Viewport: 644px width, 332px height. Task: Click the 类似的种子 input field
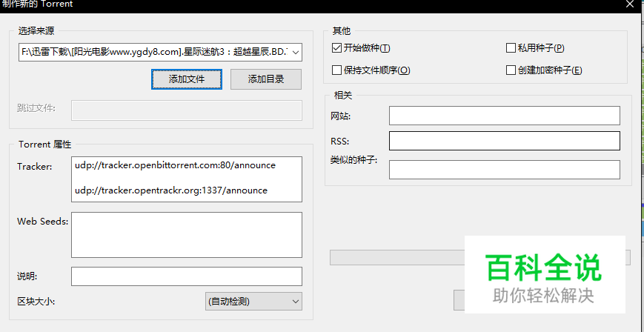click(505, 170)
